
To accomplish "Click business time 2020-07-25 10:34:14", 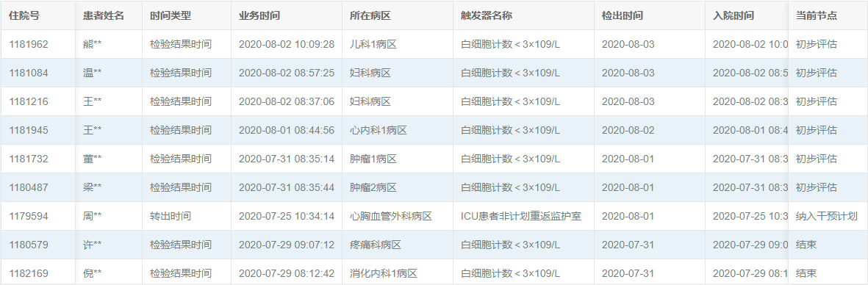I will click(x=286, y=217).
